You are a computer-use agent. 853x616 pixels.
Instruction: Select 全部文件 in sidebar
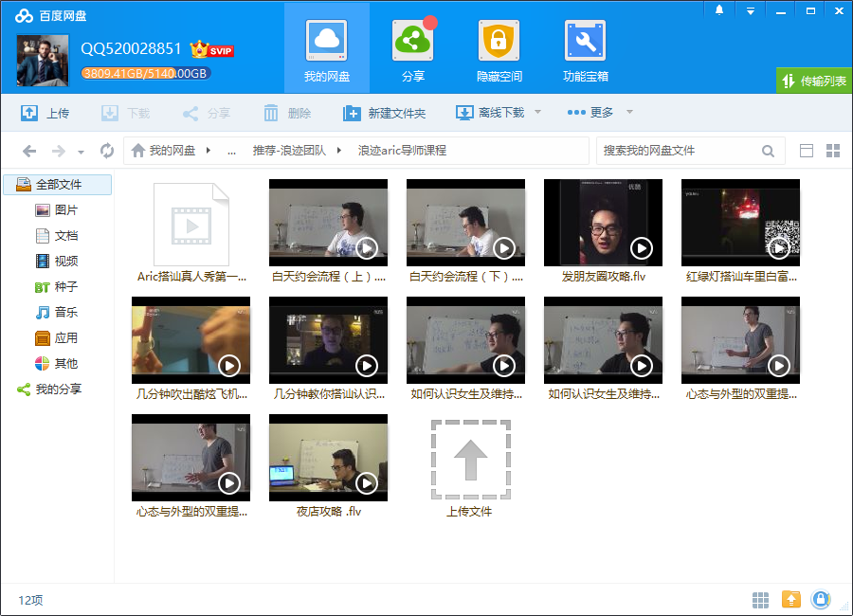coord(58,185)
